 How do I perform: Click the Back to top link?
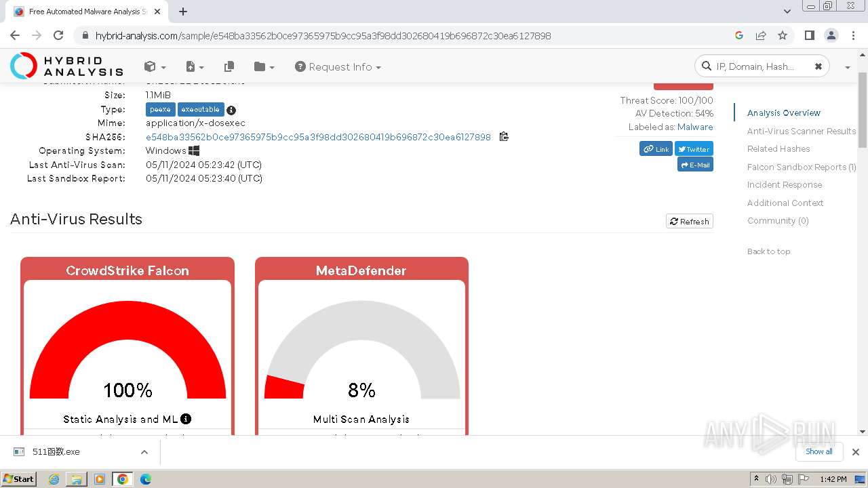point(769,251)
